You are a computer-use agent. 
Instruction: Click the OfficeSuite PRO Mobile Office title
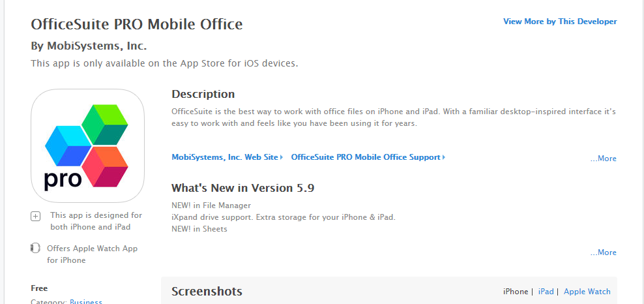point(137,24)
